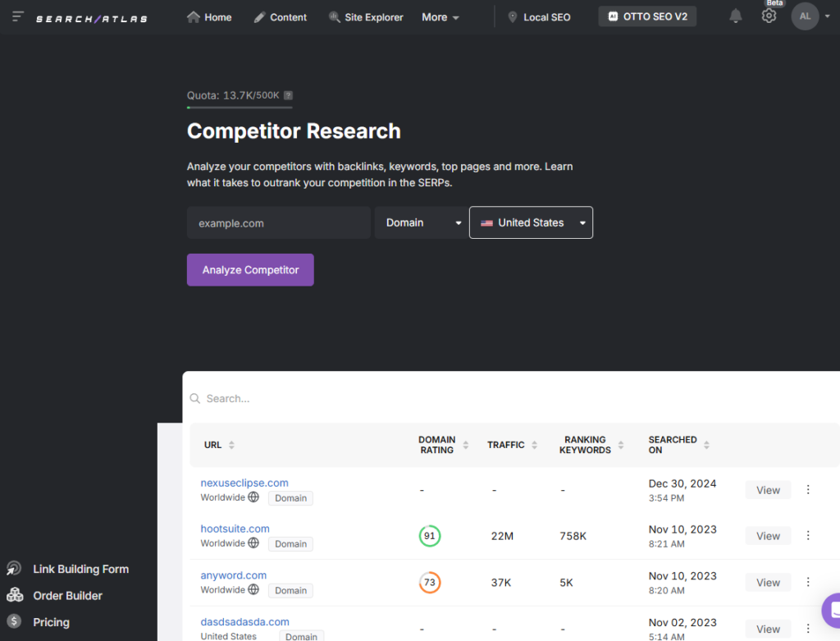The image size is (840, 641).
Task: Expand the More dropdown menu
Action: [441, 17]
